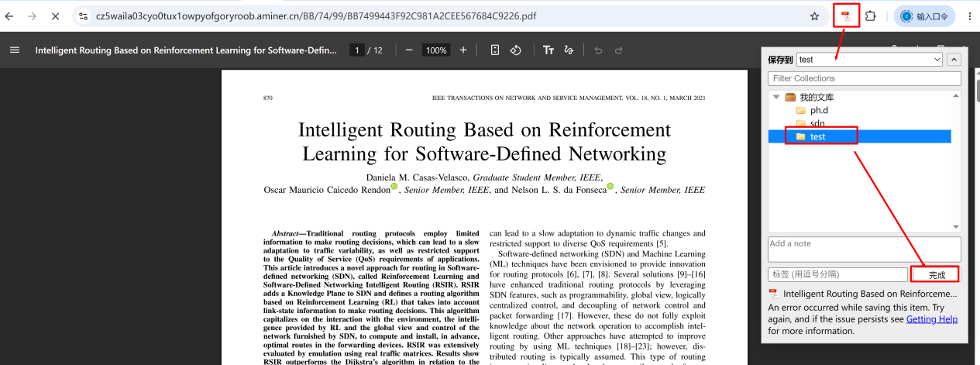980x365 pixels.
Task: Click the PDF document title in toolbar
Action: pyautogui.click(x=186, y=50)
